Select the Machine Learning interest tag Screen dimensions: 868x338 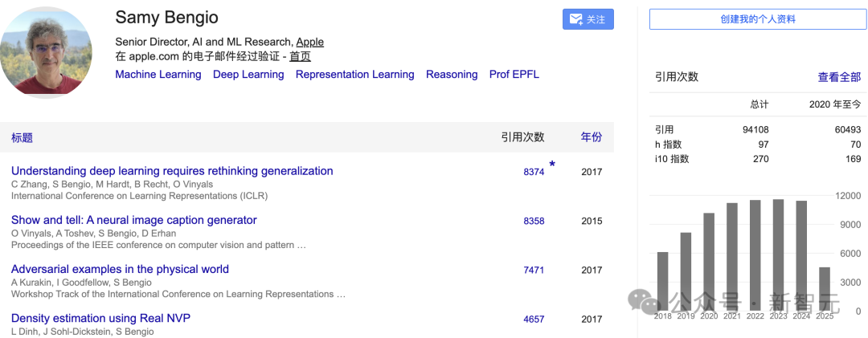158,74
